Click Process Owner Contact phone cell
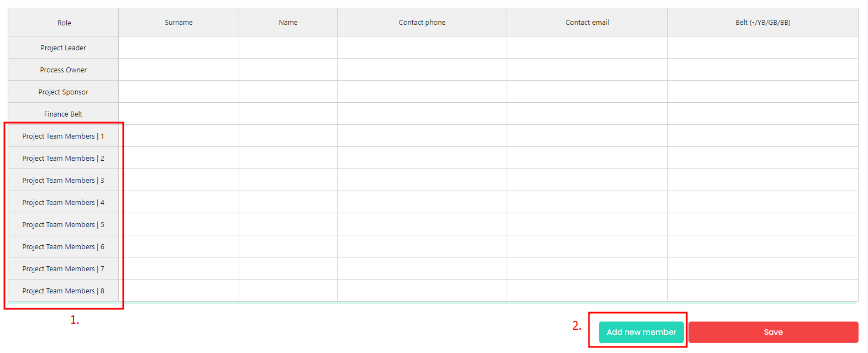Viewport: 868px width, 353px height. click(422, 70)
